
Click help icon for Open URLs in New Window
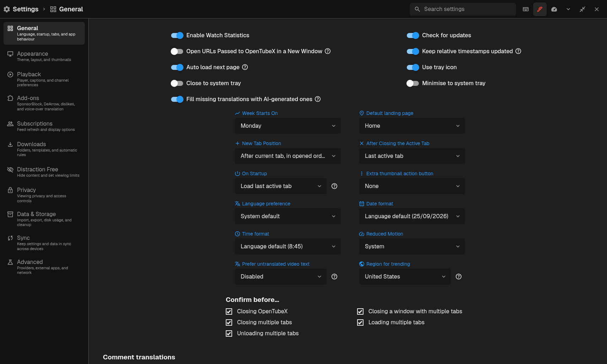(x=328, y=51)
